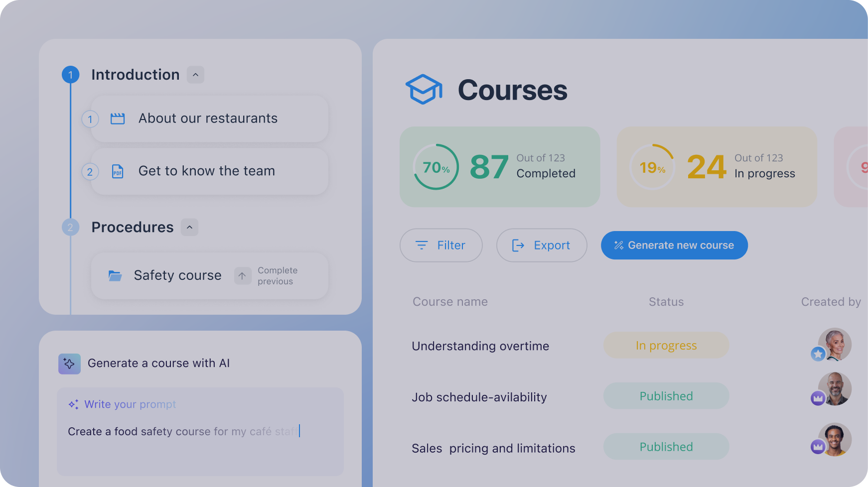Click Published badge for Job schedule-avilability
Screen dimensions: 868x487
tap(666, 396)
